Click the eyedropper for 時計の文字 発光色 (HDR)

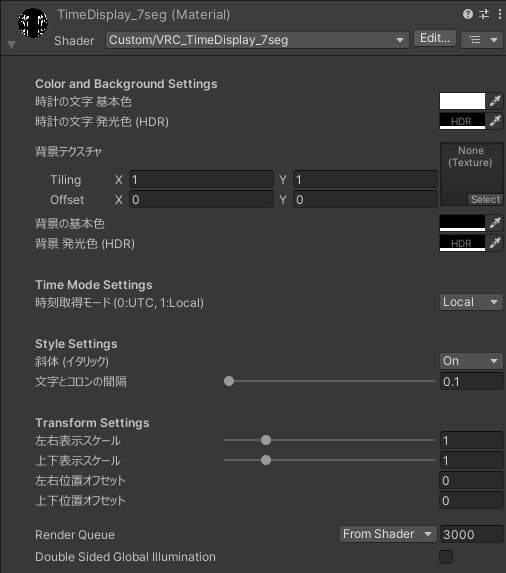[495, 121]
